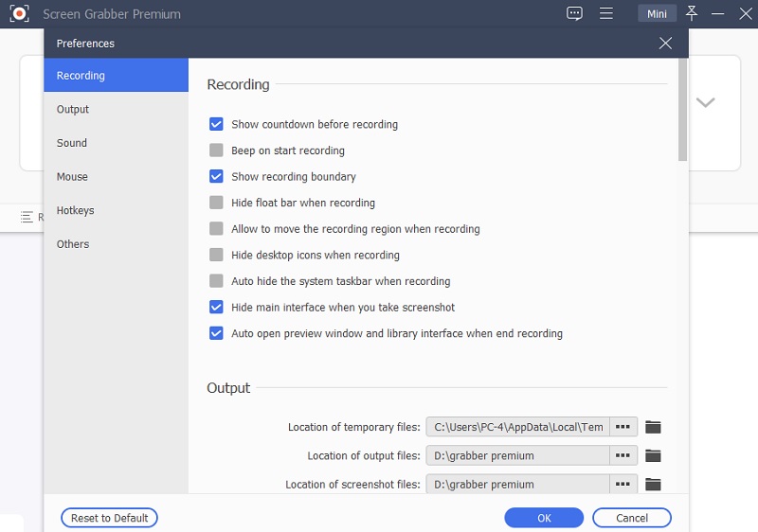Screen dimensions: 758x532
Task: Open temporary files folder icon
Action: (653, 427)
